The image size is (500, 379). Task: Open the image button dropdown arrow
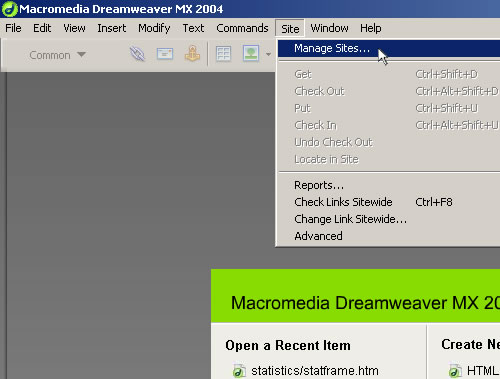(268, 54)
